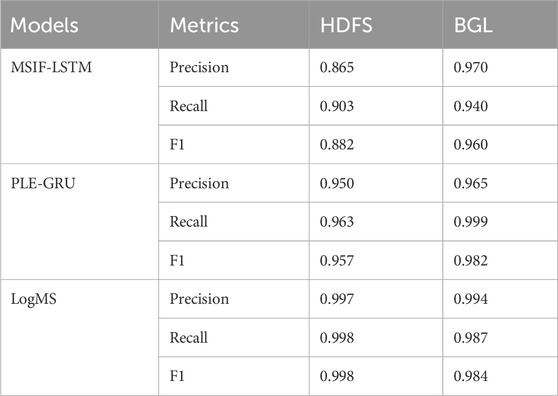Click the Models column header
Viewport: 558px width, 396px height.
(x=44, y=26)
